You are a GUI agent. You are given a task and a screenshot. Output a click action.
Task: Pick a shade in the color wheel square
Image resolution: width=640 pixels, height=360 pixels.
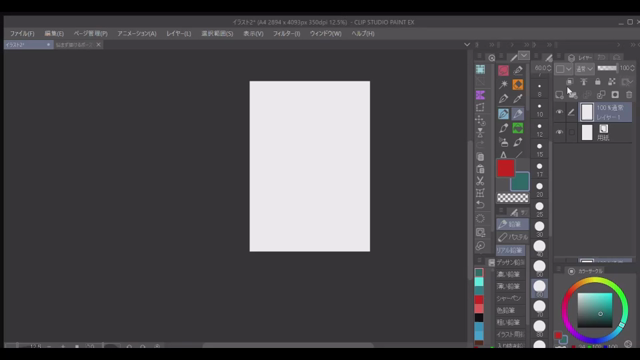(595, 310)
